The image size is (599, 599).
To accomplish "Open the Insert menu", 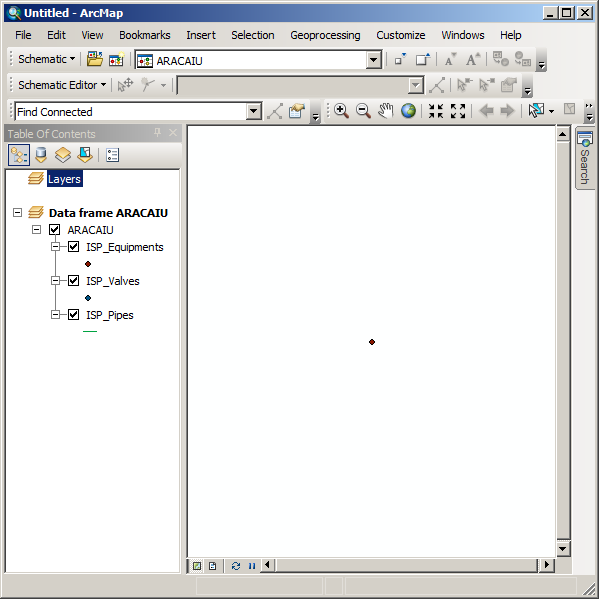I will pyautogui.click(x=201, y=35).
